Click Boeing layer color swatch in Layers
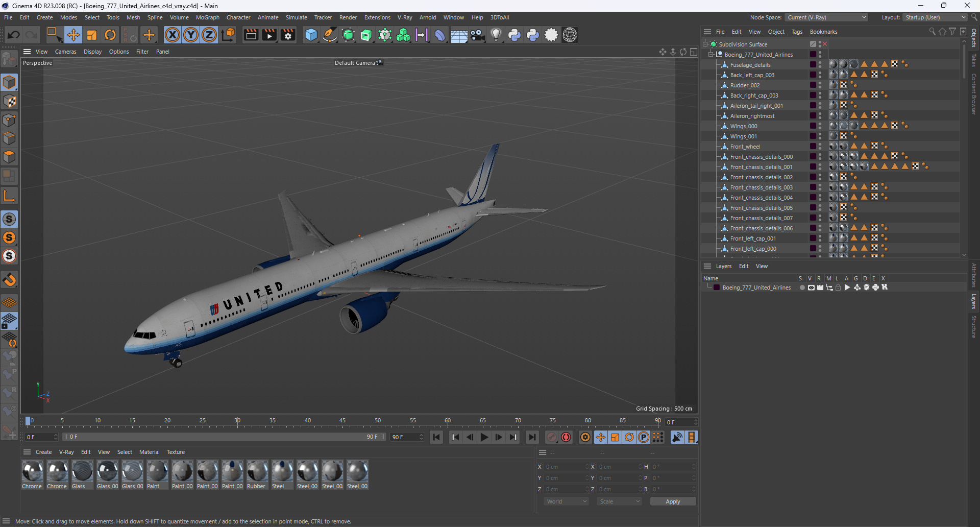 (x=717, y=288)
